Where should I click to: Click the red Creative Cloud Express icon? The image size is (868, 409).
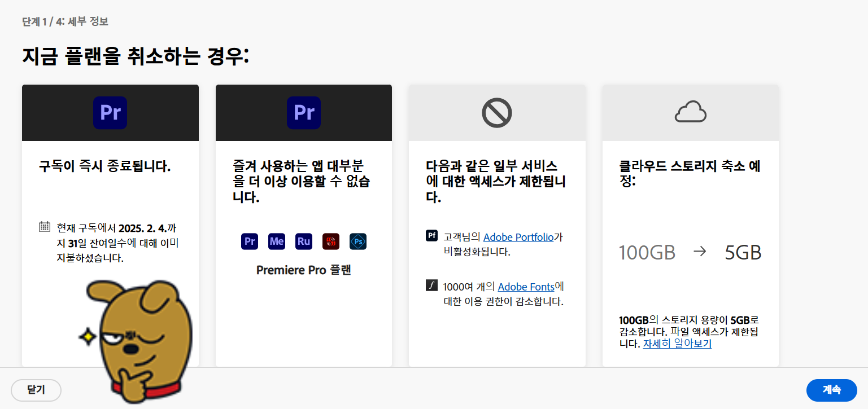331,241
